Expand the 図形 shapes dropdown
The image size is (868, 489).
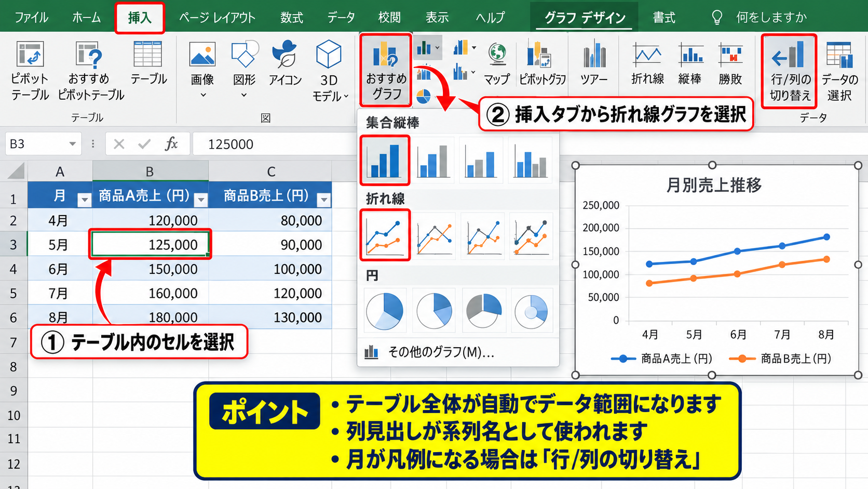pyautogui.click(x=244, y=95)
